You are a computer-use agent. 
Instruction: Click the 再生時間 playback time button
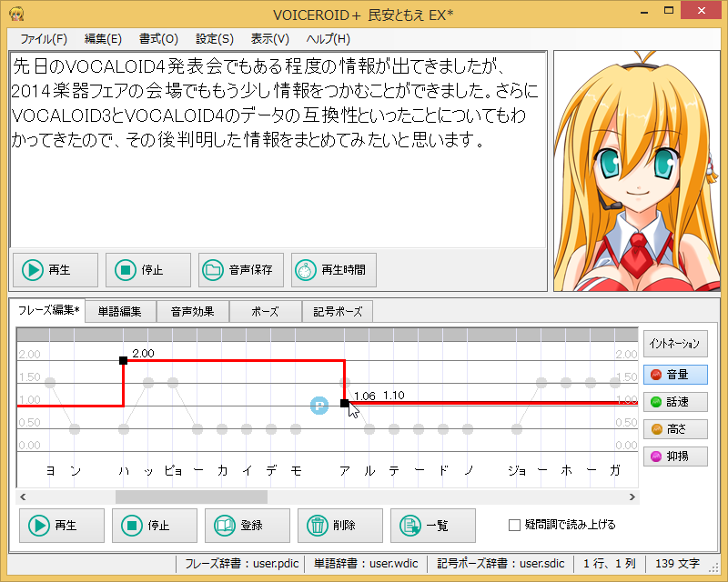[334, 270]
